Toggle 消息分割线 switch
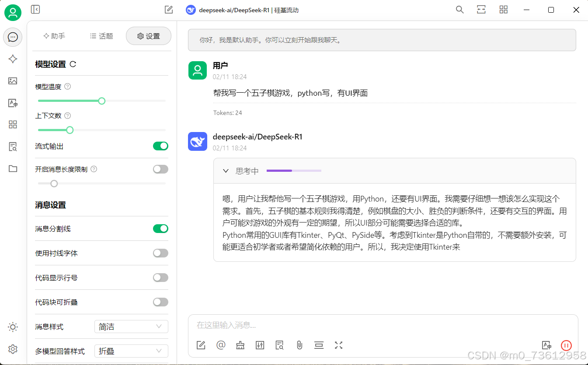This screenshot has width=588, height=365. [160, 229]
